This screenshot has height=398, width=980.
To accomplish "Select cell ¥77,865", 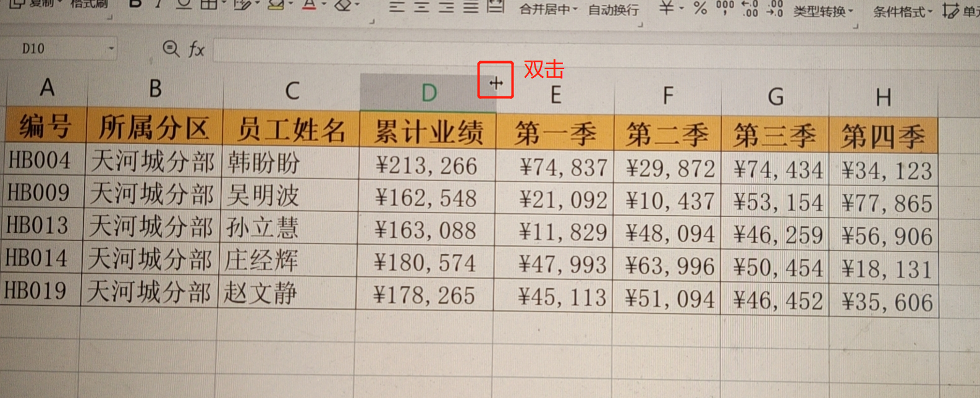I will (x=884, y=203).
